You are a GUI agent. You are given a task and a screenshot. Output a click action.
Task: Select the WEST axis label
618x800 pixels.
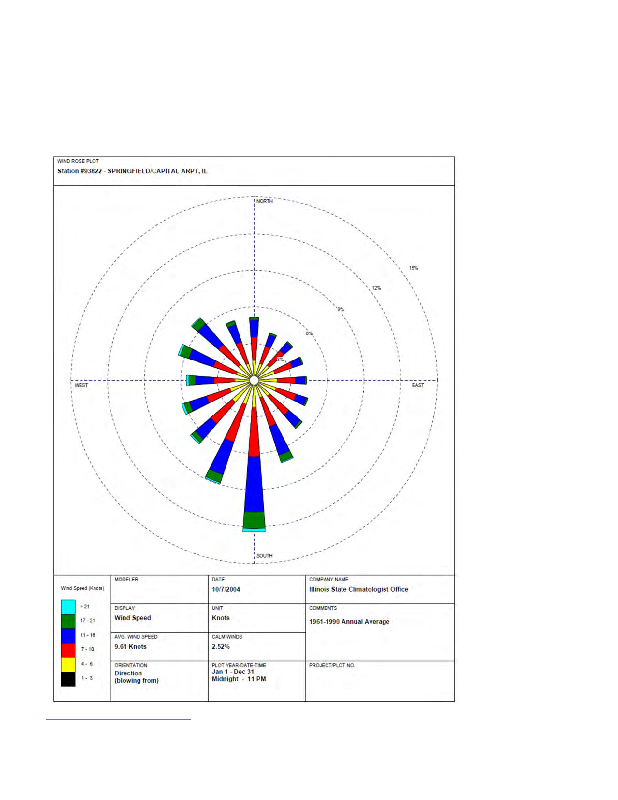pos(81,385)
